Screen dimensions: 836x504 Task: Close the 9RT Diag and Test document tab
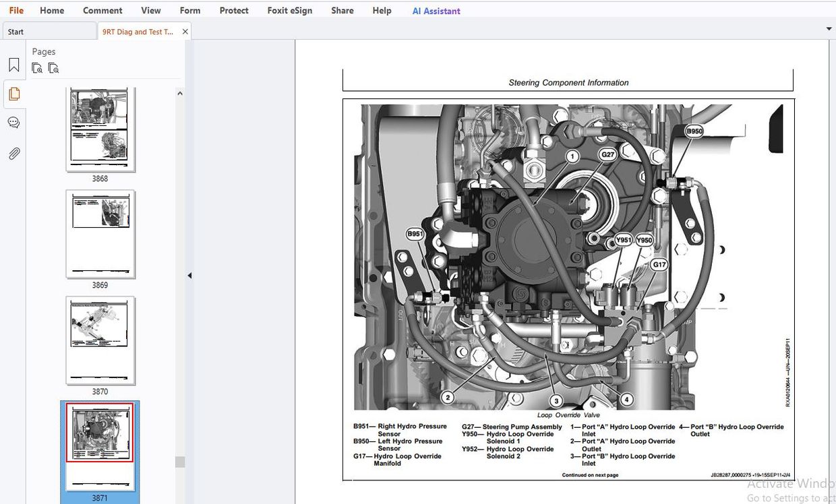[185, 32]
